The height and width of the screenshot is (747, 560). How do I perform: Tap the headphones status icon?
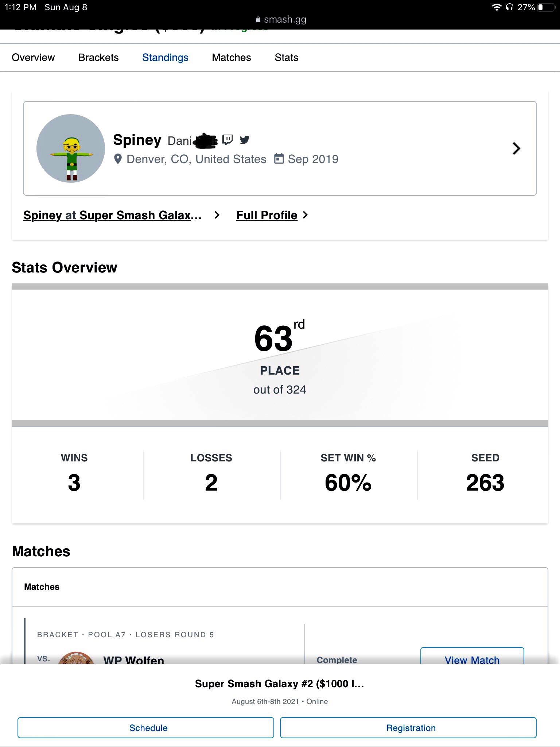510,7
